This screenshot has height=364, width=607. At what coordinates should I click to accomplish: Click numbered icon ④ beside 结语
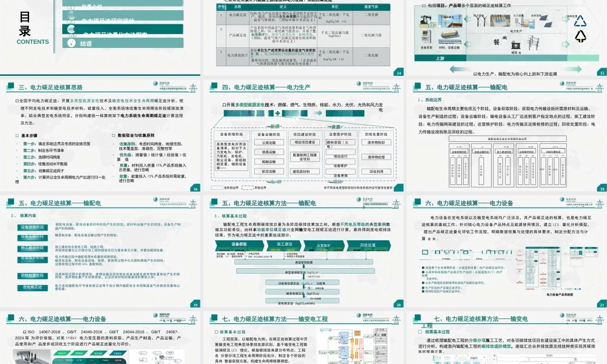(71, 42)
